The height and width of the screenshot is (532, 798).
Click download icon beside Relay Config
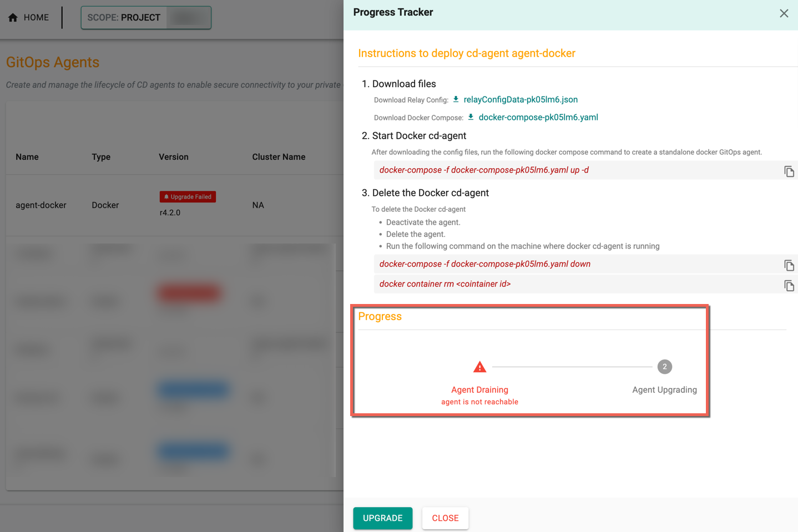[456, 99]
